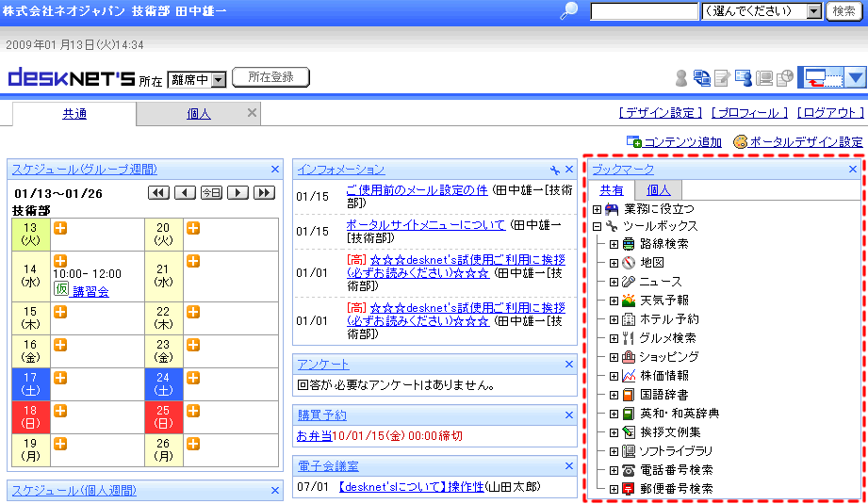
Task: Click the 郵便番号検索 red mailbox icon
Action: (x=629, y=489)
